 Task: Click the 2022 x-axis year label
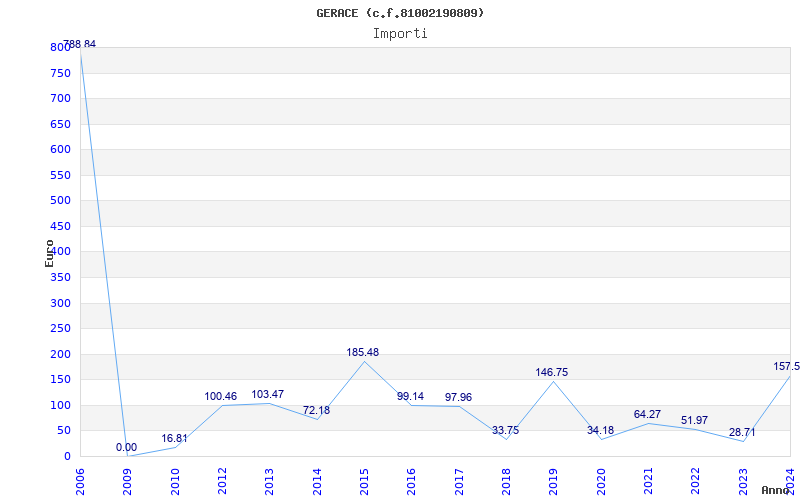click(695, 482)
